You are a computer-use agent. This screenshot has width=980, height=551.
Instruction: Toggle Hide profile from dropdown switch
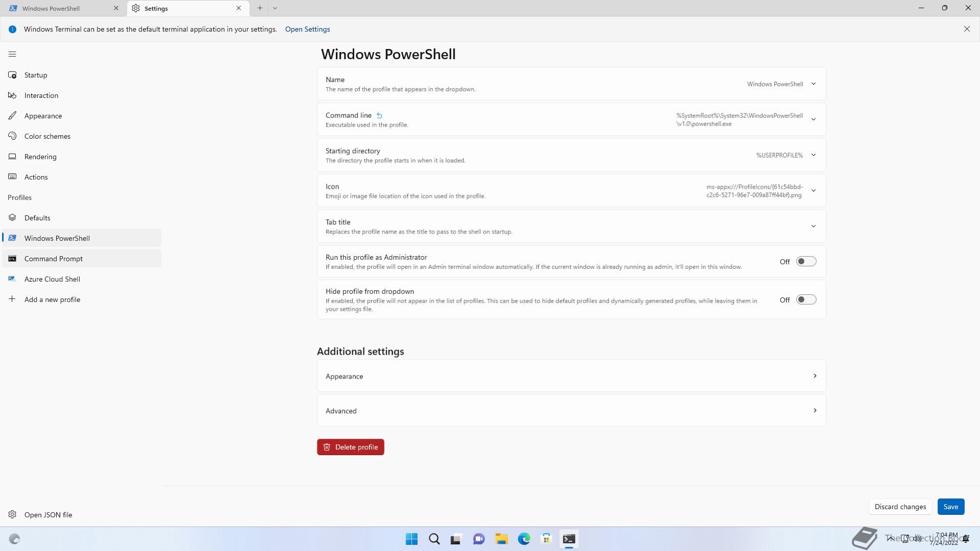click(806, 300)
